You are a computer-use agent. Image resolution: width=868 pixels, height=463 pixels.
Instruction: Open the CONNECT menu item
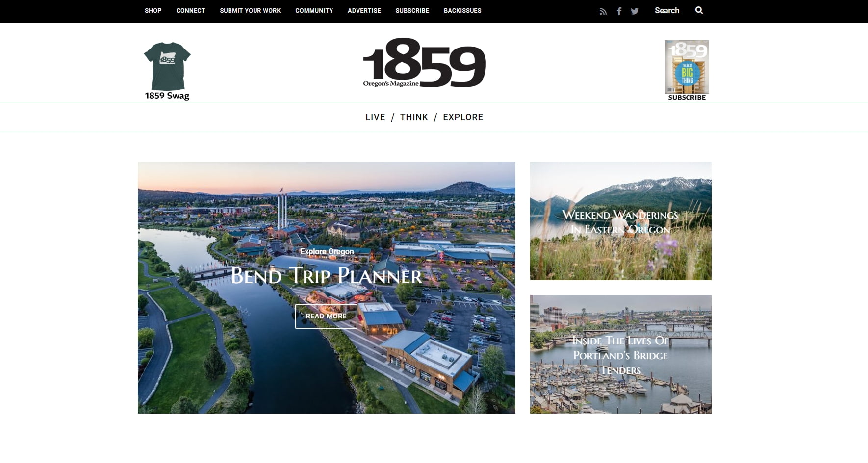191,11
